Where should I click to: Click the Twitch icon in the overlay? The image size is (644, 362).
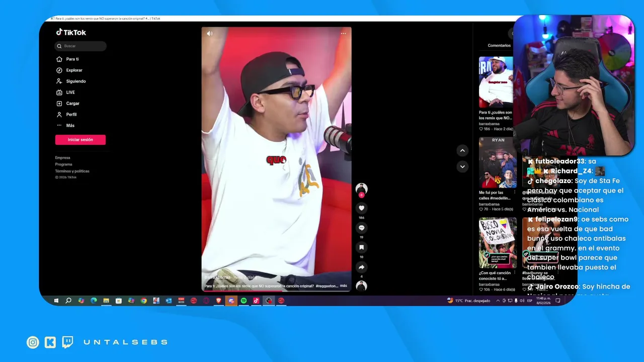pos(67,342)
